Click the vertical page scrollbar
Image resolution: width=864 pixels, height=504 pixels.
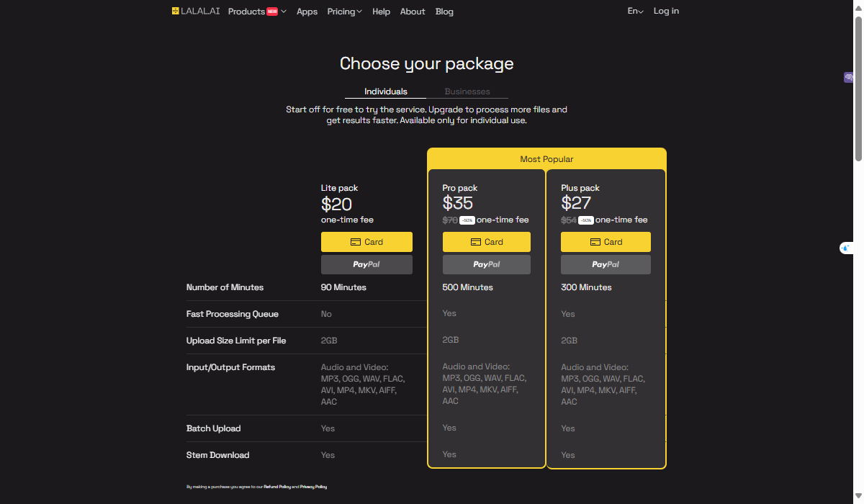tap(858, 86)
